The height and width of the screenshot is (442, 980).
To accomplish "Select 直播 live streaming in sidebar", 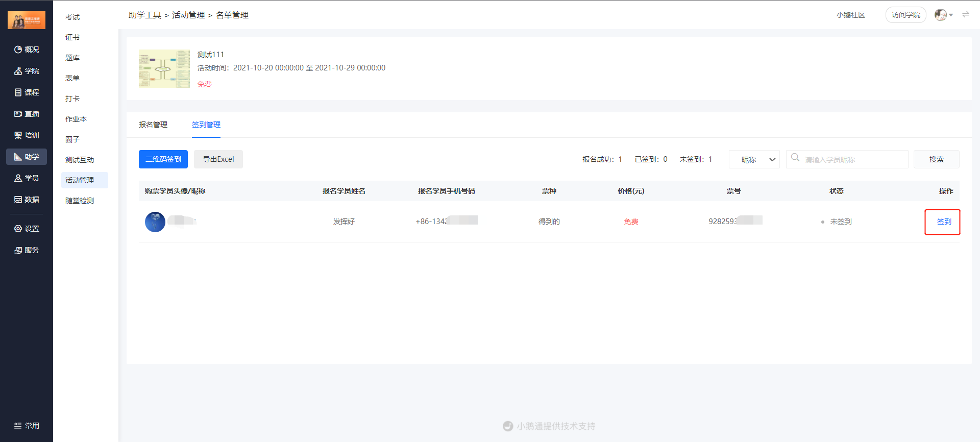I will click(x=27, y=114).
